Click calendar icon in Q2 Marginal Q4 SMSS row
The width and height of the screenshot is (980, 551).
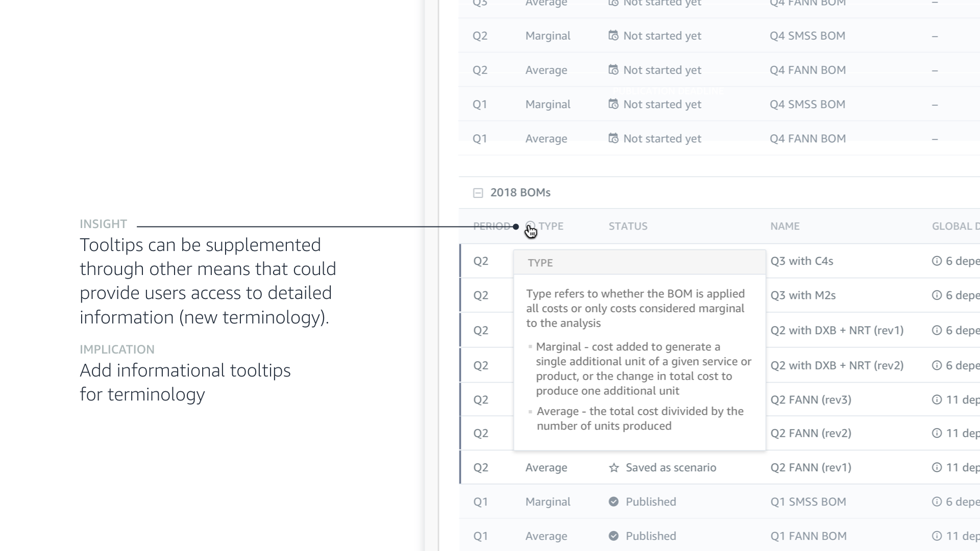click(613, 36)
